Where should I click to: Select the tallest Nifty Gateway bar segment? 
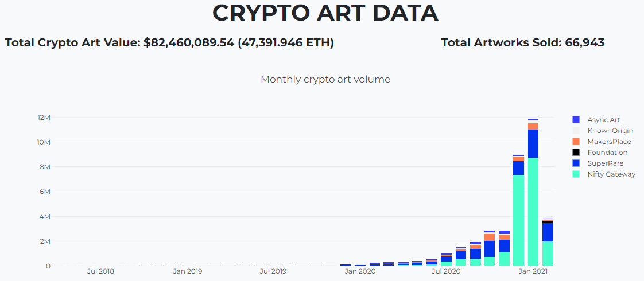(533, 212)
